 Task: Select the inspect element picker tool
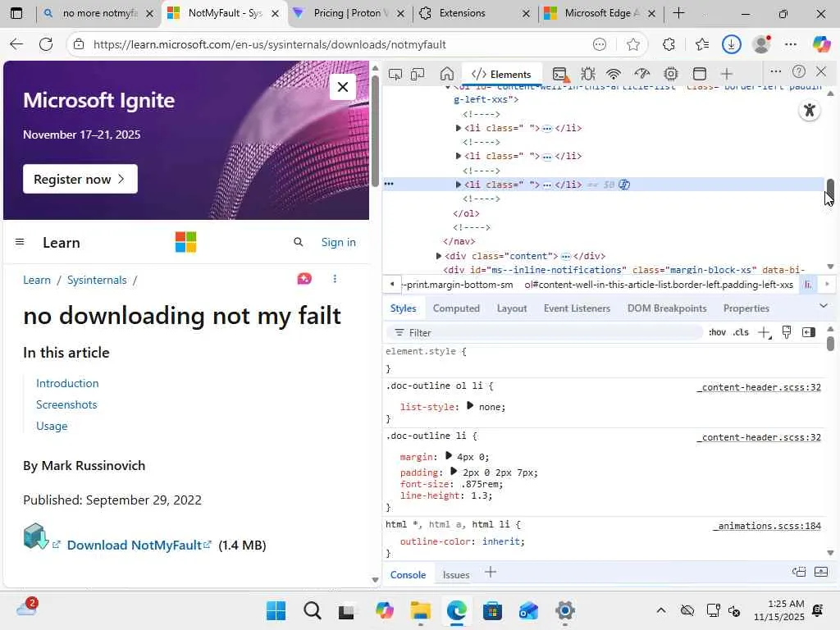pos(395,74)
